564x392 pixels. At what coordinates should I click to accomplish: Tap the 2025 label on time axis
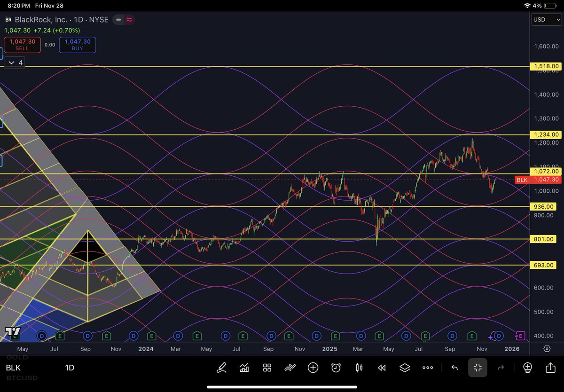(x=330, y=349)
